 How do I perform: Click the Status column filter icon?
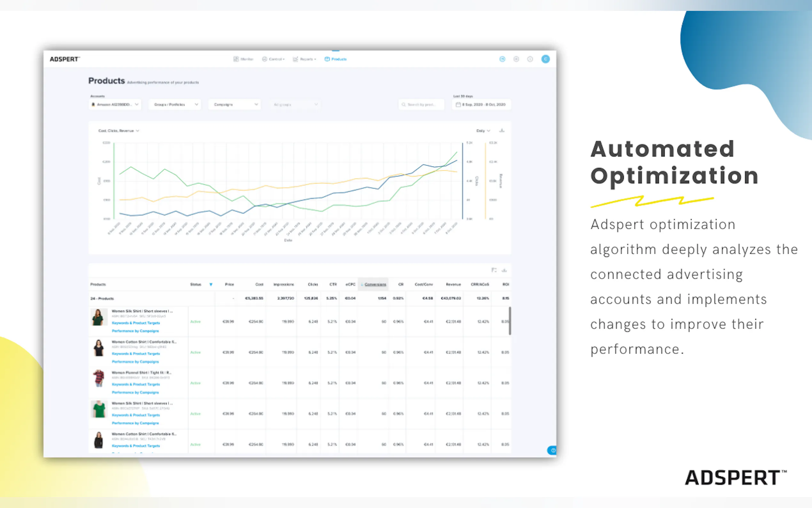click(211, 285)
